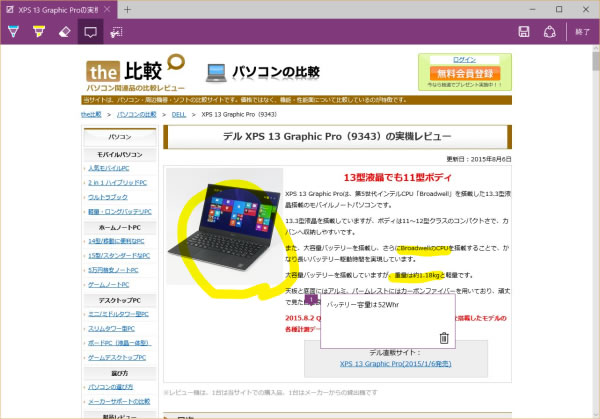Click the パソコン sidebar heading
Screen dimensions: 600x419
coord(120,137)
